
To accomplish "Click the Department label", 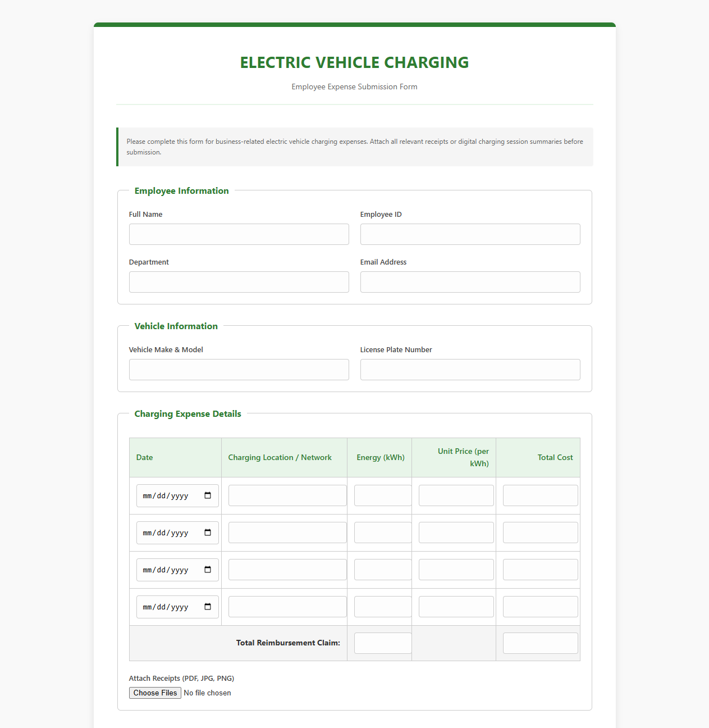I will coord(149,262).
